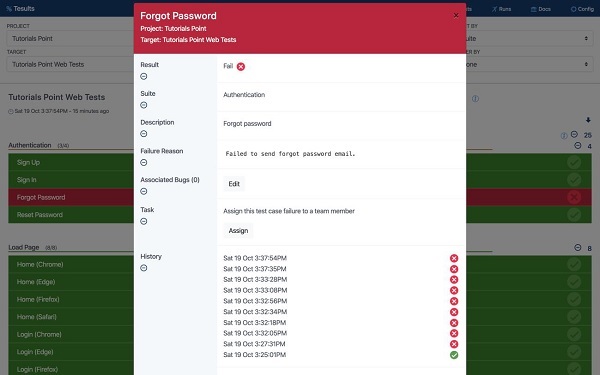Toggle the Task row collapse circle
The height and width of the screenshot is (375, 600).
coord(143,221)
